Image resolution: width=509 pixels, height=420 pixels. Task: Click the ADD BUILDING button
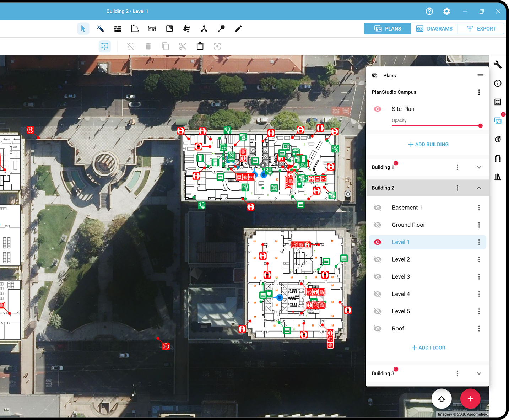tap(428, 144)
